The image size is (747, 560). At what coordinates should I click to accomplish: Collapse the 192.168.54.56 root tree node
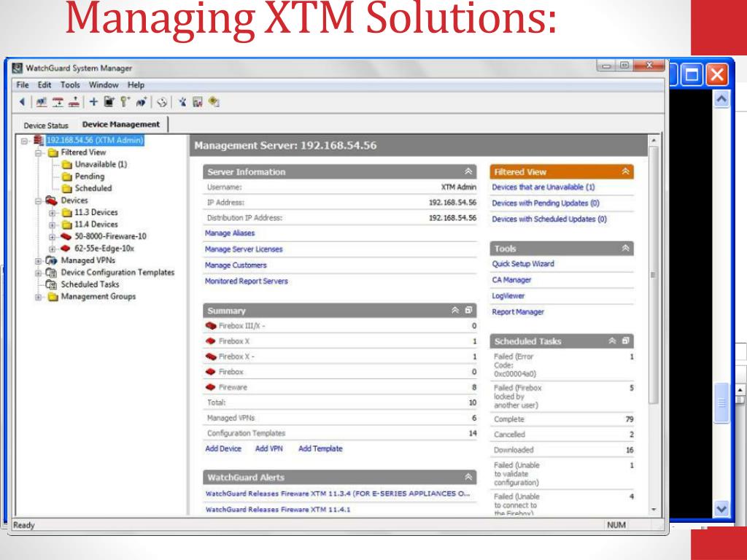coord(24,141)
